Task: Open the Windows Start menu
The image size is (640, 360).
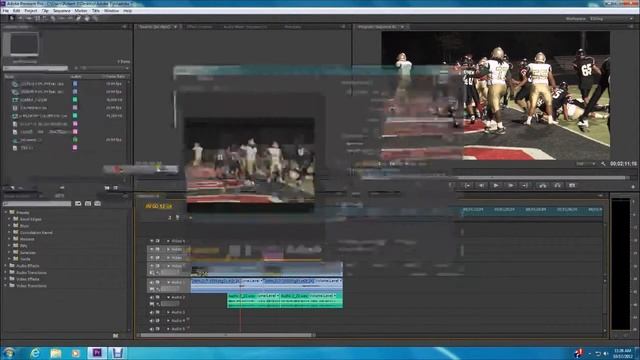Action: 9,353
